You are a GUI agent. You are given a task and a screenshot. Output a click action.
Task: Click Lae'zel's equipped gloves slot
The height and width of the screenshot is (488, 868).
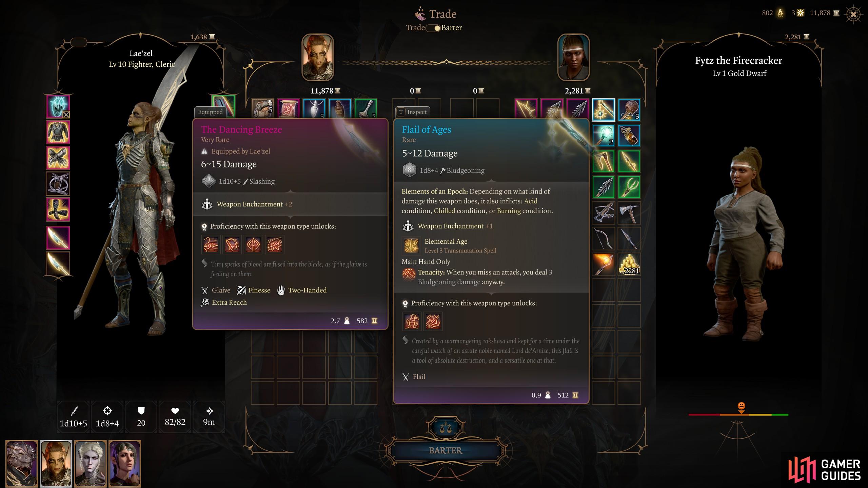pos(58,158)
